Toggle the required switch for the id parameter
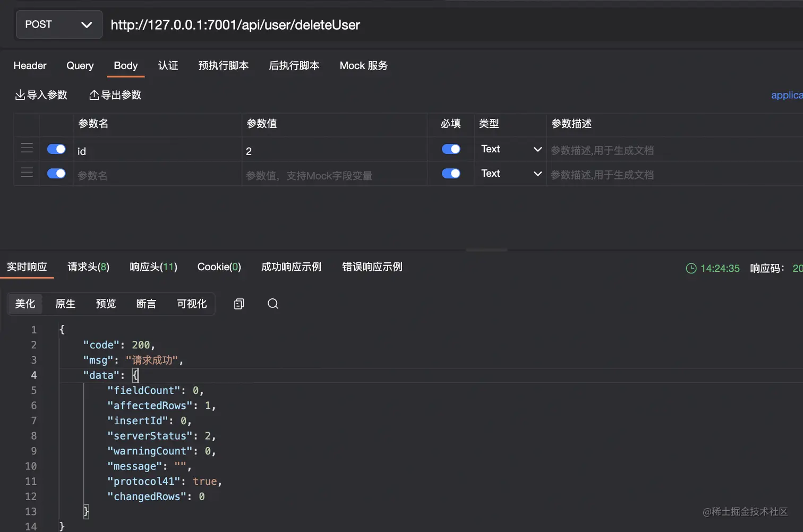This screenshot has height=532, width=803. point(451,149)
